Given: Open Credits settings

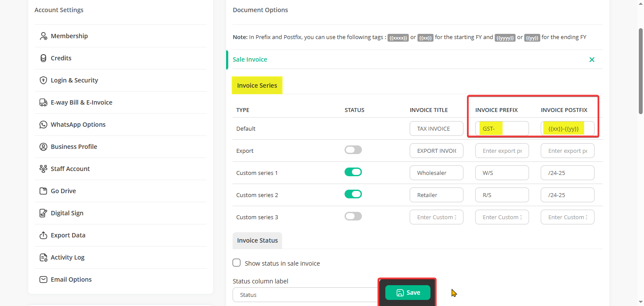Looking at the screenshot, I should click(x=121, y=58).
